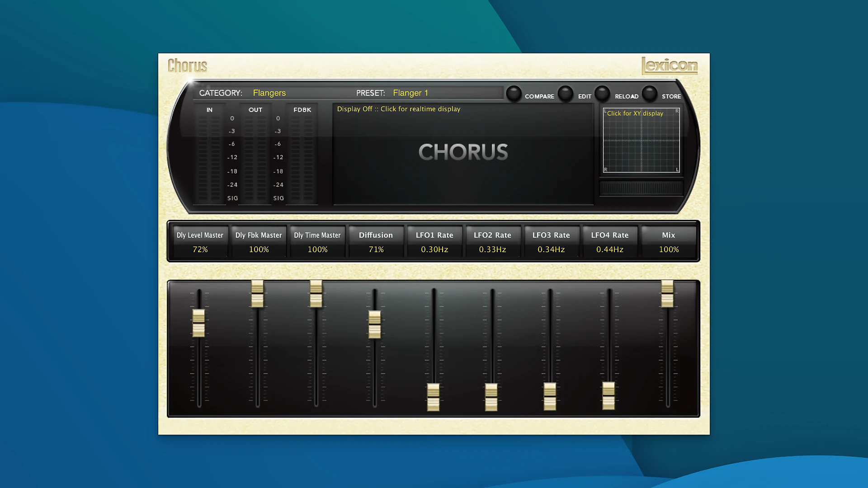Screen dimensions: 868x488
Task: Click the Mix fader handle
Action: point(667,294)
